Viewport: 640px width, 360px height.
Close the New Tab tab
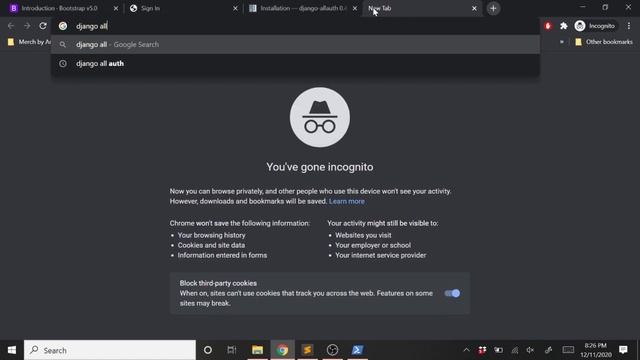(x=474, y=8)
